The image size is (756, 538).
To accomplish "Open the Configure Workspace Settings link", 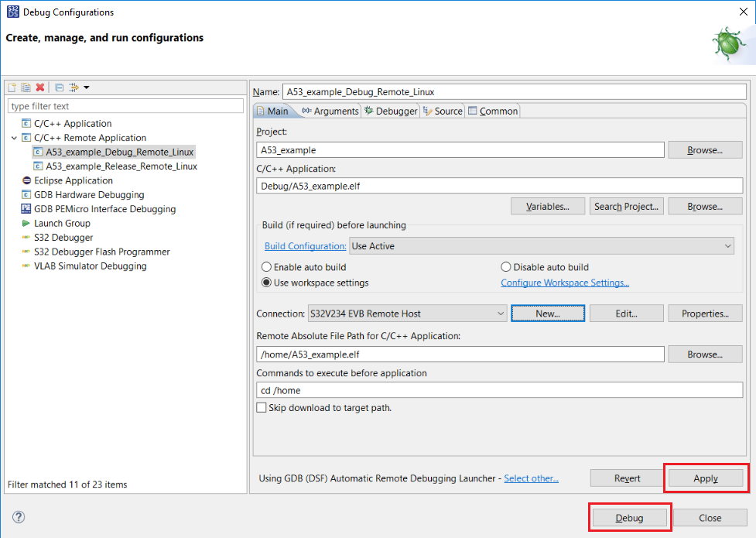I will (565, 283).
